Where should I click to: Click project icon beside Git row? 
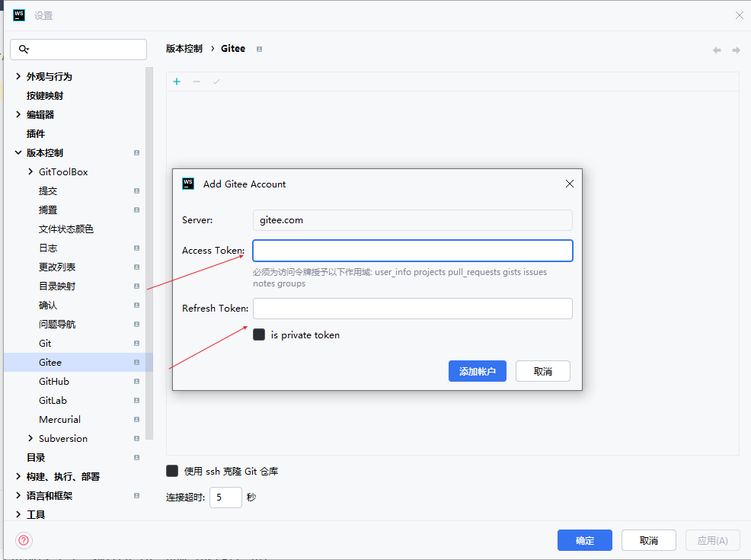pos(136,344)
